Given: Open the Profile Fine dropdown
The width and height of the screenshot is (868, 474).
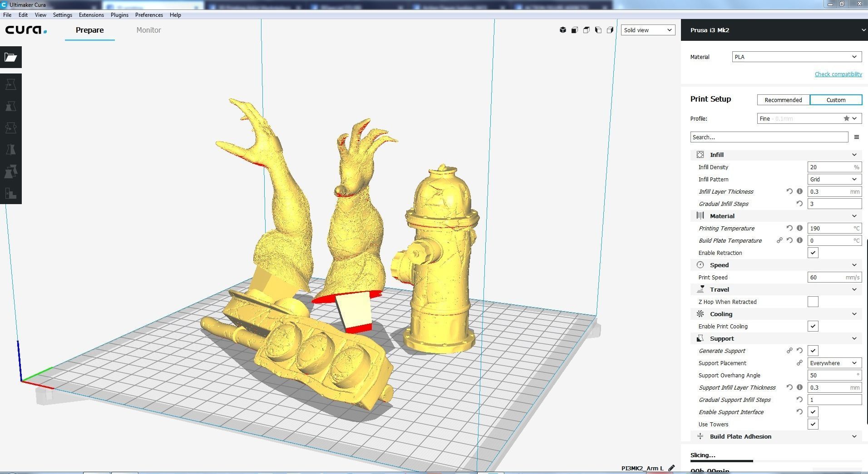Looking at the screenshot, I should pyautogui.click(x=809, y=118).
